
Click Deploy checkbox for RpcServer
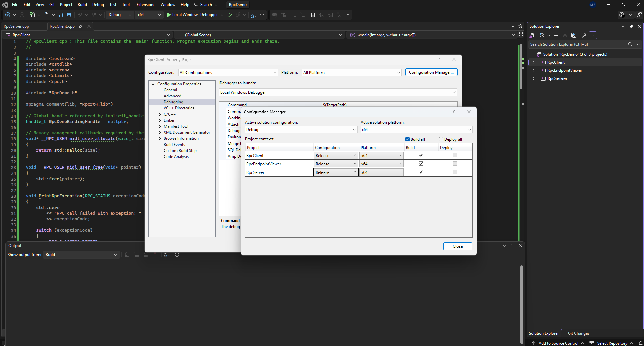click(x=455, y=172)
